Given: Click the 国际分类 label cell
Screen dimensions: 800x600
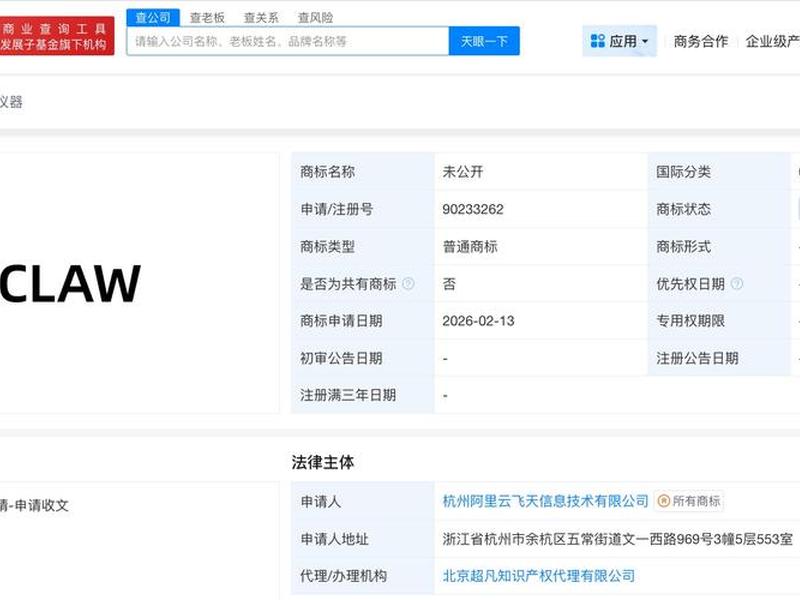Looking at the screenshot, I should (719, 172).
